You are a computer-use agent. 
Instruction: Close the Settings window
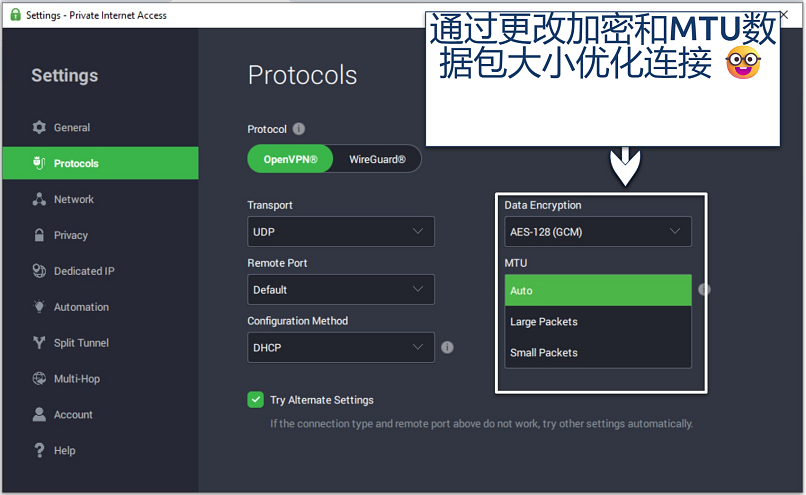click(784, 15)
